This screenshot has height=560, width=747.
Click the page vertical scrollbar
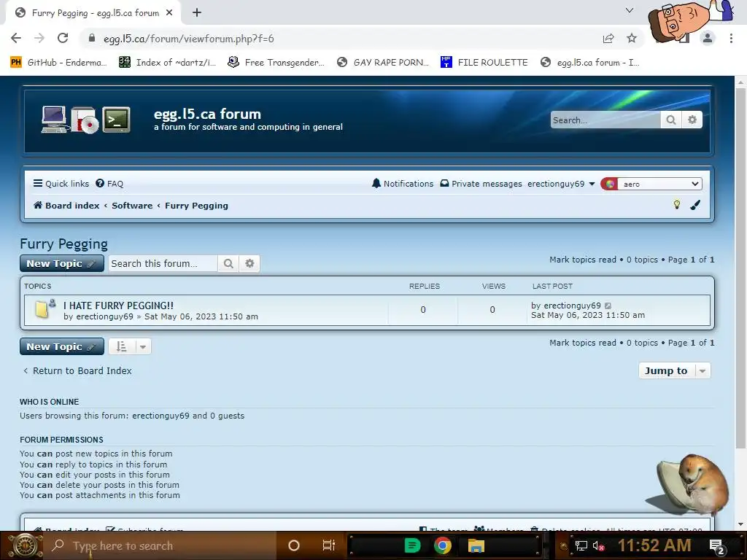point(740,267)
